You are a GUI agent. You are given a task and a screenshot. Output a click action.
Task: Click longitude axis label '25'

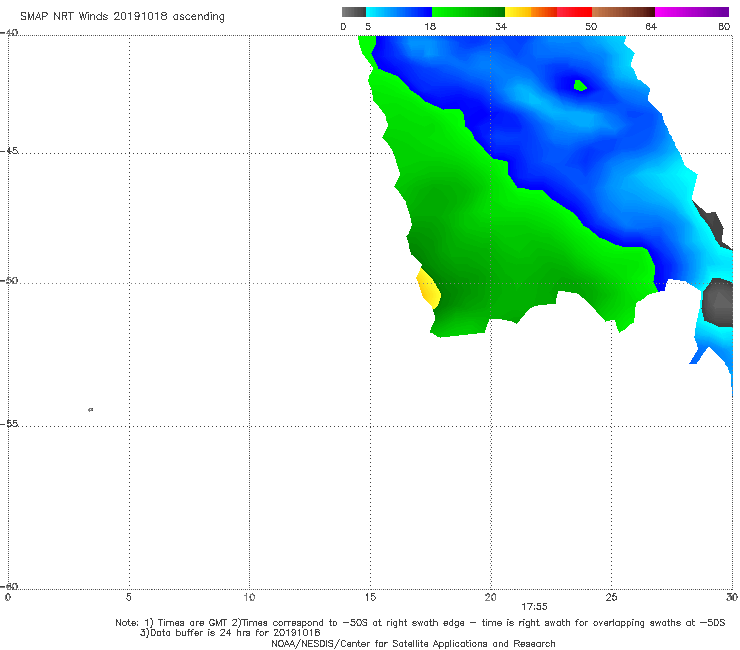(611, 597)
